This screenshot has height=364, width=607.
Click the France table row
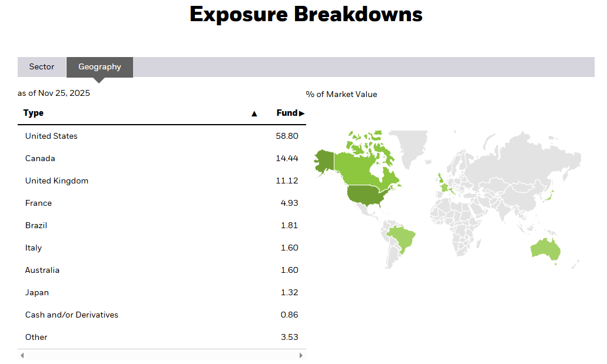pyautogui.click(x=162, y=203)
